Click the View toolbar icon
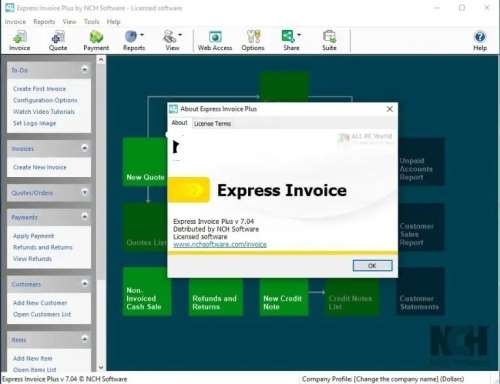This screenshot has width=500, height=384. 171,41
